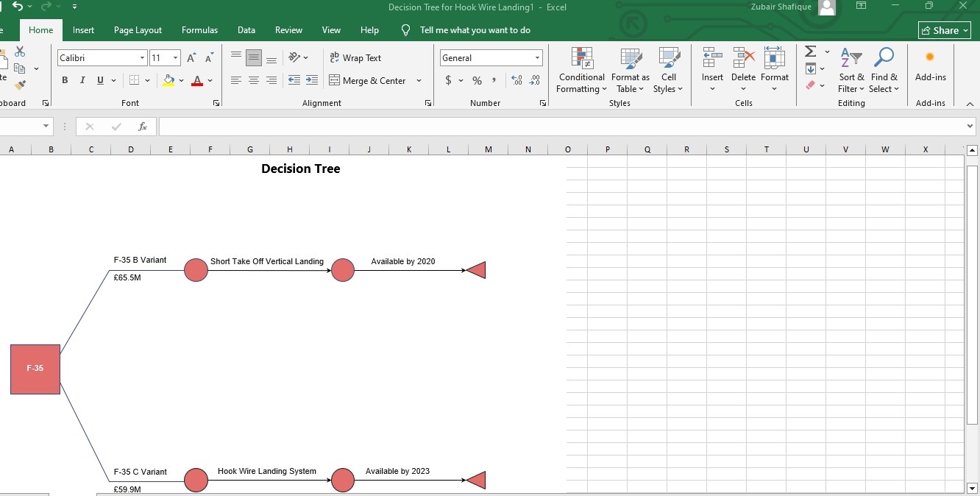980x496 pixels.
Task: Open Sort & Filter options
Action: (x=851, y=71)
